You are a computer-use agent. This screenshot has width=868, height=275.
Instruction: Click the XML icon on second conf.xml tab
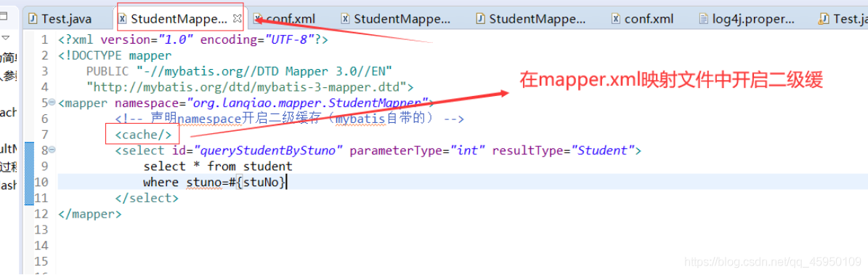[615, 18]
